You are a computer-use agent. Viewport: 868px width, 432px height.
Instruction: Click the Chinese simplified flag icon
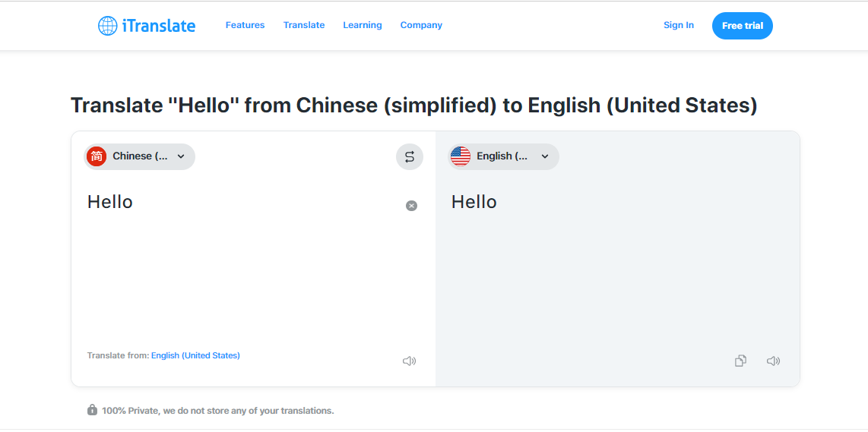[97, 156]
